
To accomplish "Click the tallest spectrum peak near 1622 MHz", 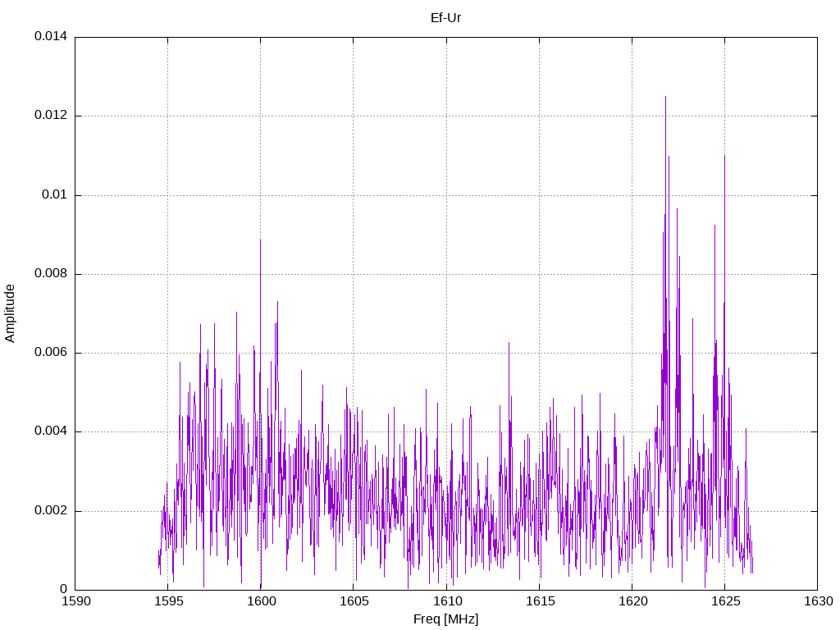I will [x=665, y=98].
